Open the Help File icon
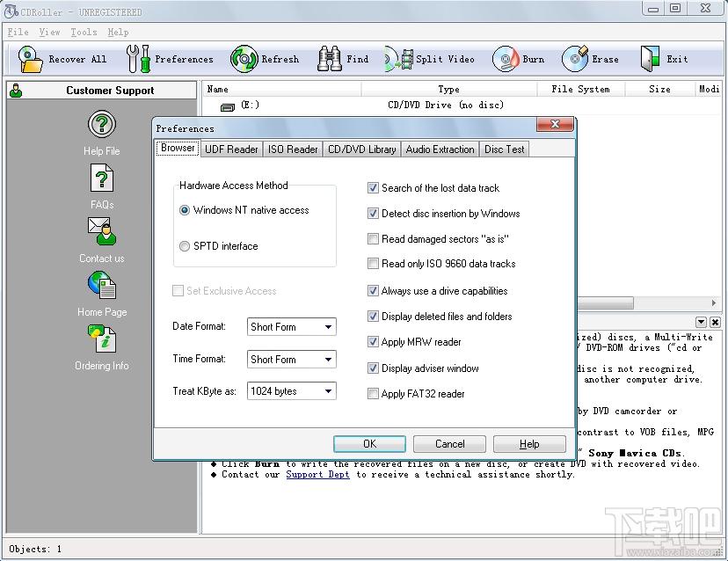Image resolution: width=728 pixels, height=561 pixels. pyautogui.click(x=102, y=124)
